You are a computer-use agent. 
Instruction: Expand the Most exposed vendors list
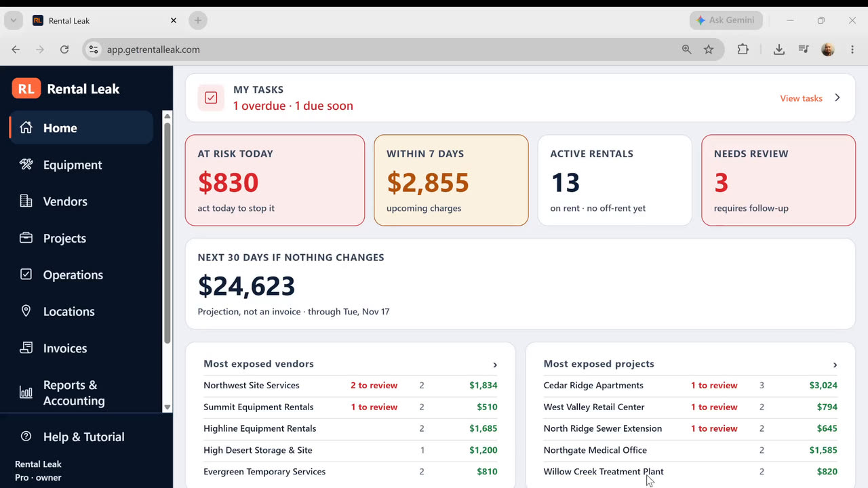click(495, 365)
